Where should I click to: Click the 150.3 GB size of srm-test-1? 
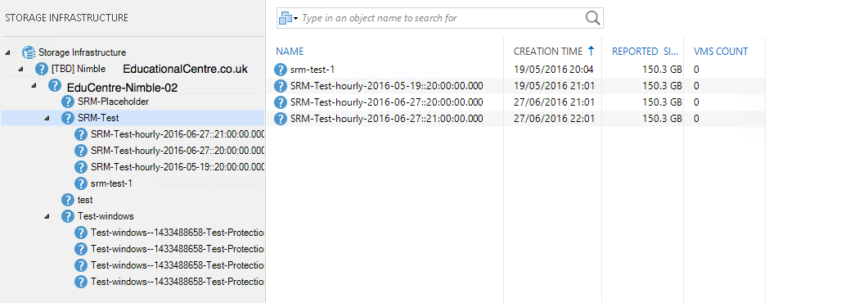click(x=662, y=70)
